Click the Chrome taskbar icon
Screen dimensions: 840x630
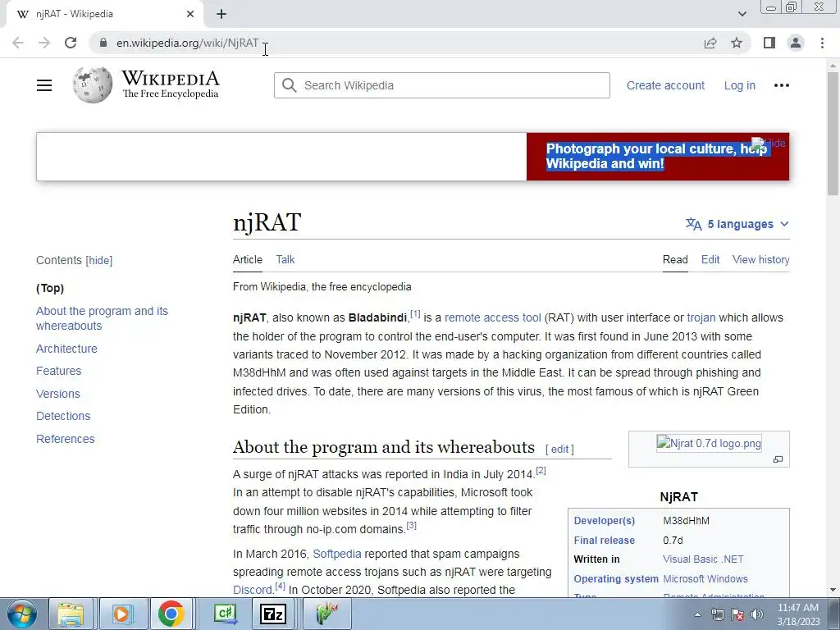[x=171, y=614]
